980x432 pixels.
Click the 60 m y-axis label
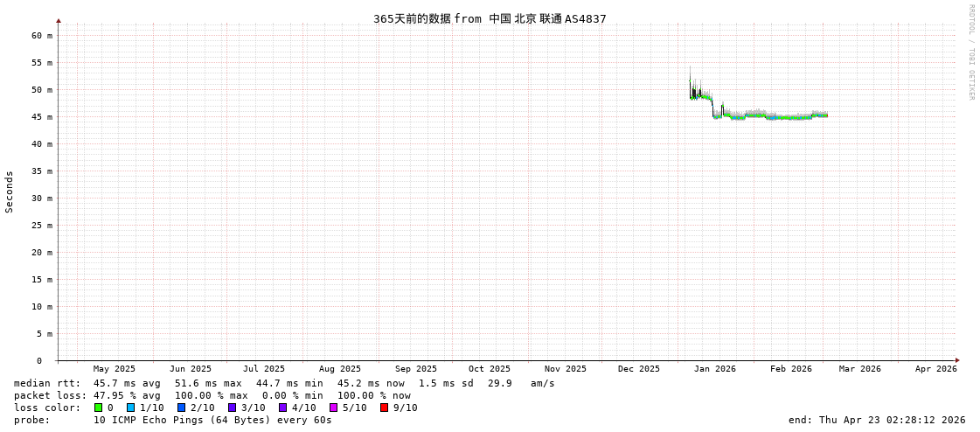(x=44, y=36)
